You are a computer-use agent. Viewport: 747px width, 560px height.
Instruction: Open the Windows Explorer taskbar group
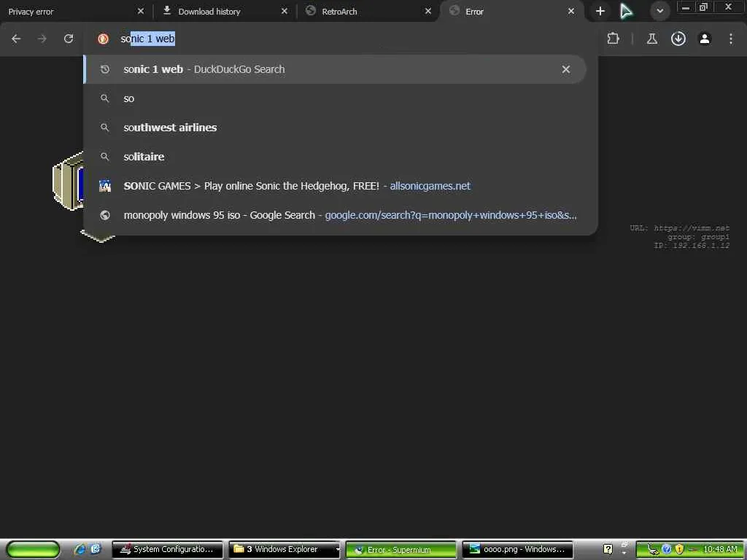click(x=285, y=550)
